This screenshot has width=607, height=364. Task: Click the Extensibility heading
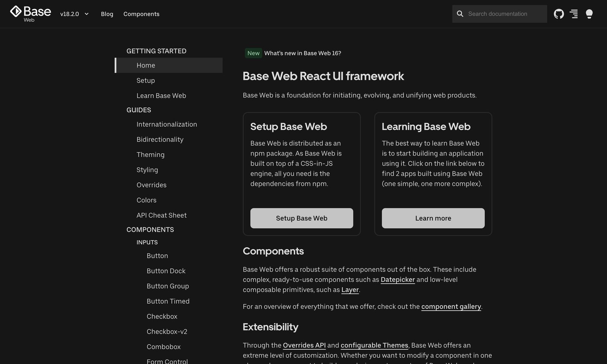270,327
